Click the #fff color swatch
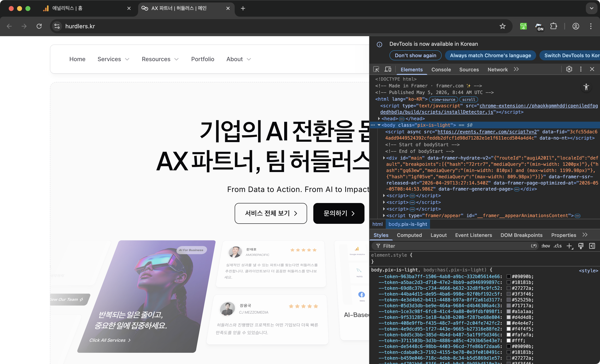Viewport: 600px width, 364px height. [508, 340]
